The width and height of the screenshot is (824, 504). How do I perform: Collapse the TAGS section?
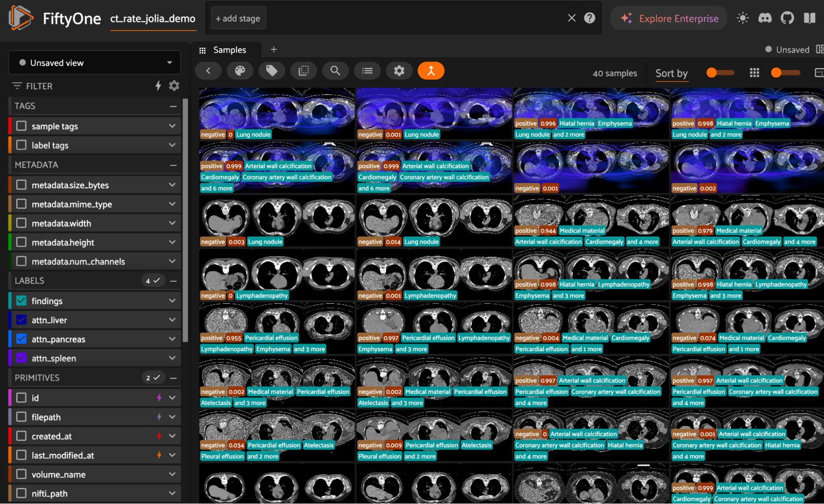click(x=173, y=106)
